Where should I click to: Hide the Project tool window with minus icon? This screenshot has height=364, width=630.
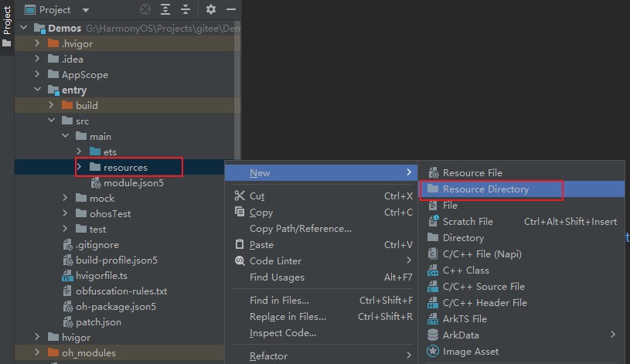point(231,10)
